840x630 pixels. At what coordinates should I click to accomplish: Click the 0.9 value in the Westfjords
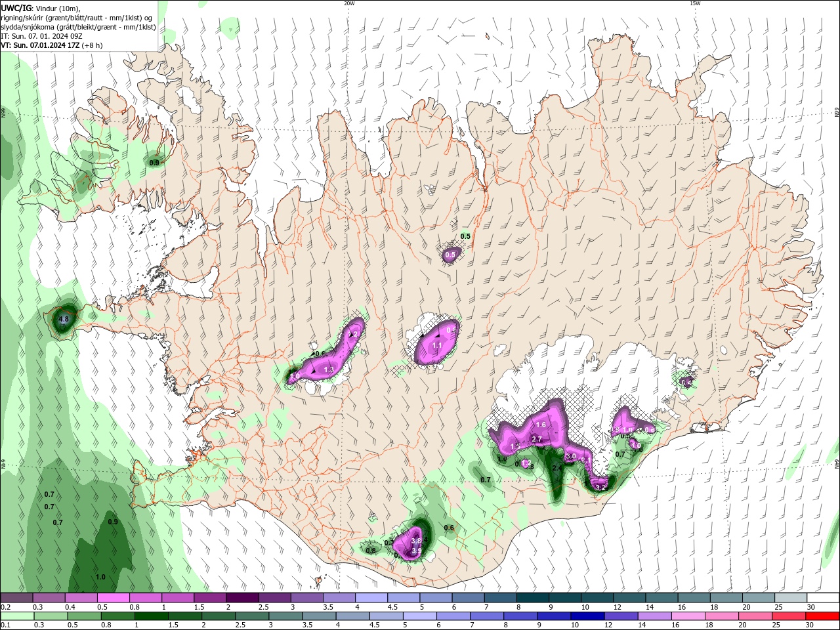click(154, 163)
